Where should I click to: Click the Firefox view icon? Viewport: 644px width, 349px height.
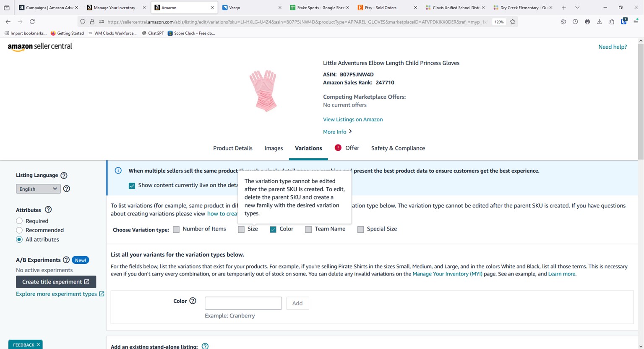7,8
